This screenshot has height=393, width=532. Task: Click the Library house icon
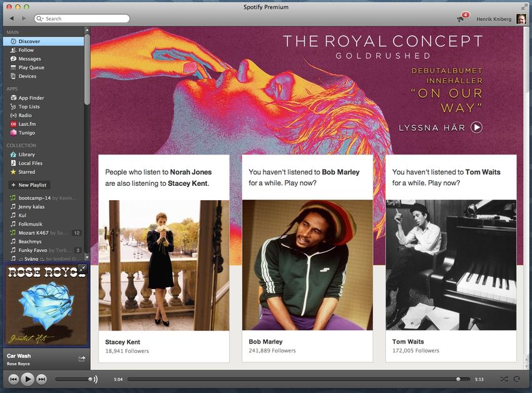13,155
